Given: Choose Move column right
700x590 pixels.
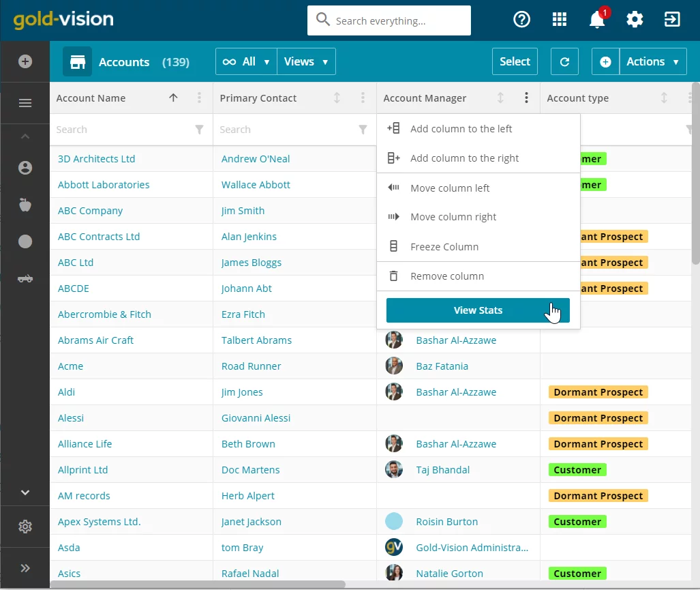Looking at the screenshot, I should pos(478,217).
